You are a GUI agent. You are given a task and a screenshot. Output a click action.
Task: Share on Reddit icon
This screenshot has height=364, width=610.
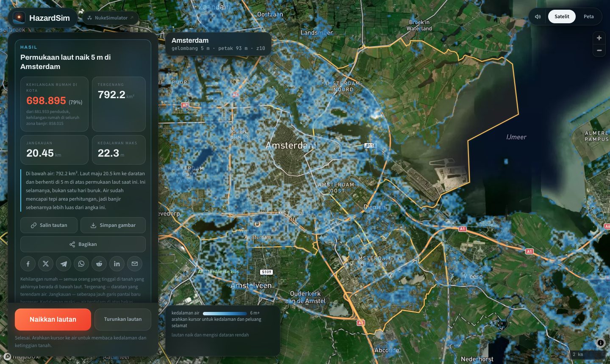[x=99, y=264]
